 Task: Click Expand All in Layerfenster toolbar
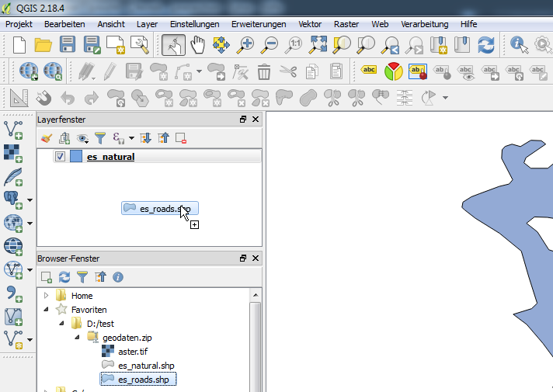coord(146,138)
